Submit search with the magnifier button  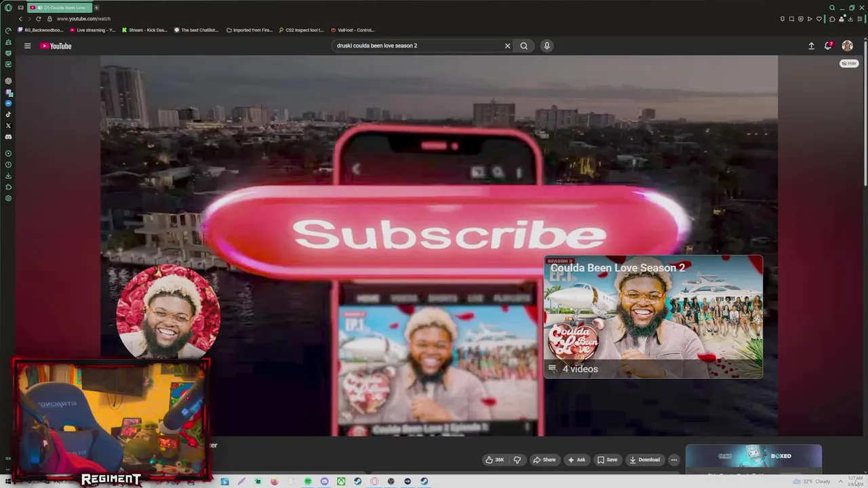coord(524,46)
